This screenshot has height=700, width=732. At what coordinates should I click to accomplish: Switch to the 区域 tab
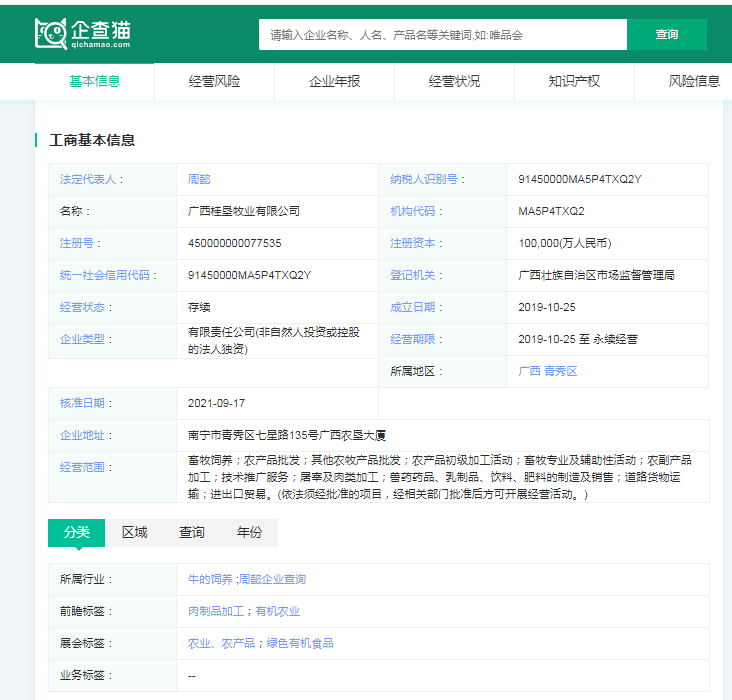pos(134,532)
